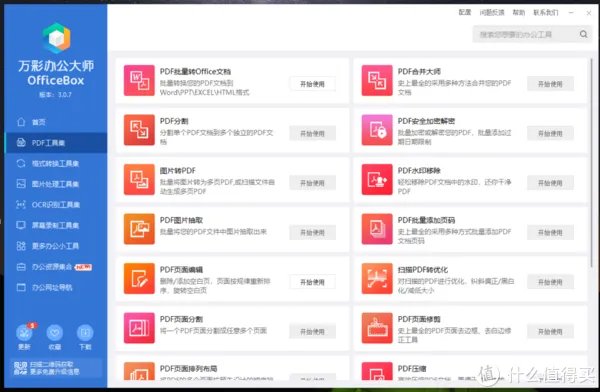Go to 首页 home in sidebar
The width and height of the screenshot is (600, 392).
56,122
